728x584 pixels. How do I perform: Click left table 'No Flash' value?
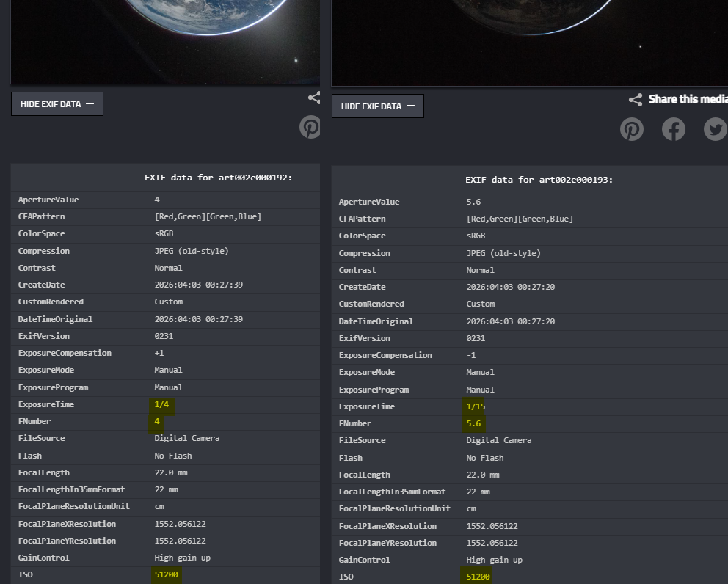pyautogui.click(x=173, y=456)
